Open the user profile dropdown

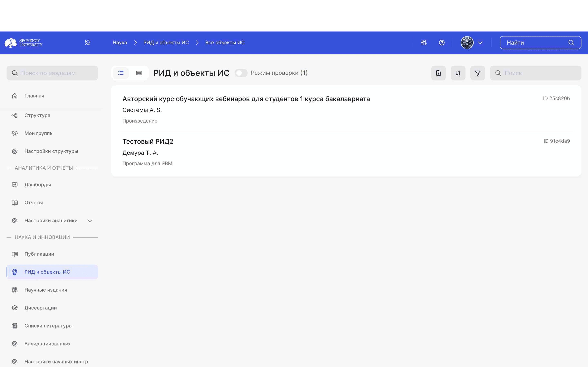480,42
